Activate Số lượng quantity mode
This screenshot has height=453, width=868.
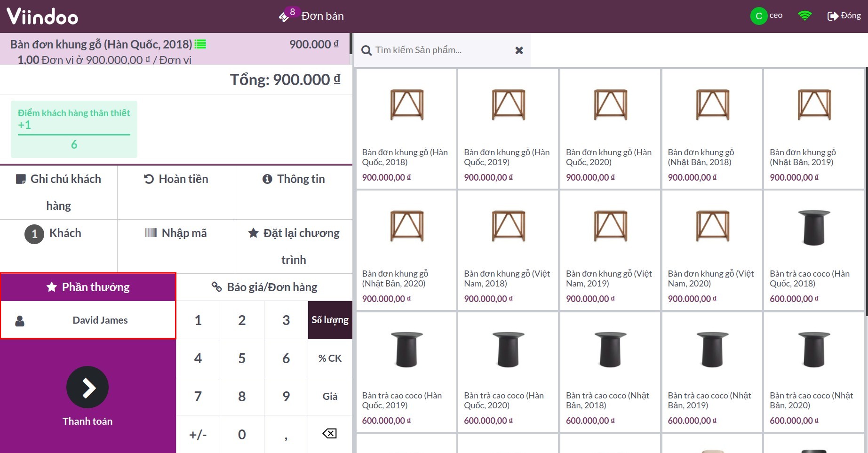pos(330,320)
